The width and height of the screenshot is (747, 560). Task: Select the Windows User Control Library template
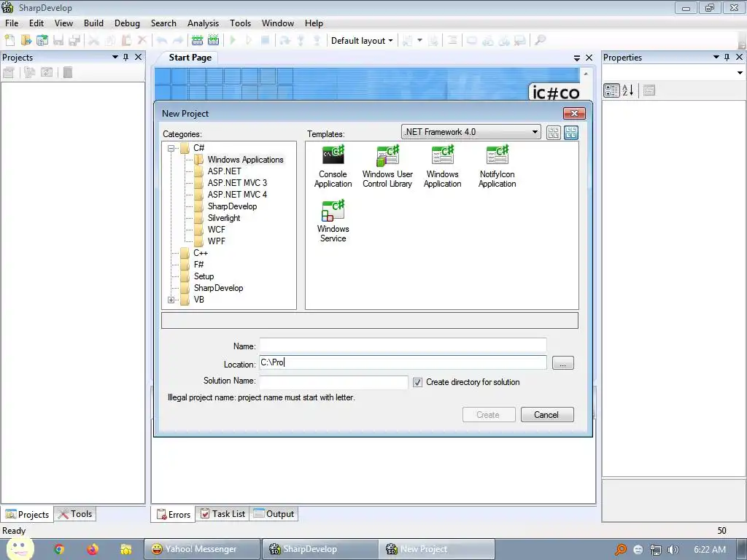387,167
